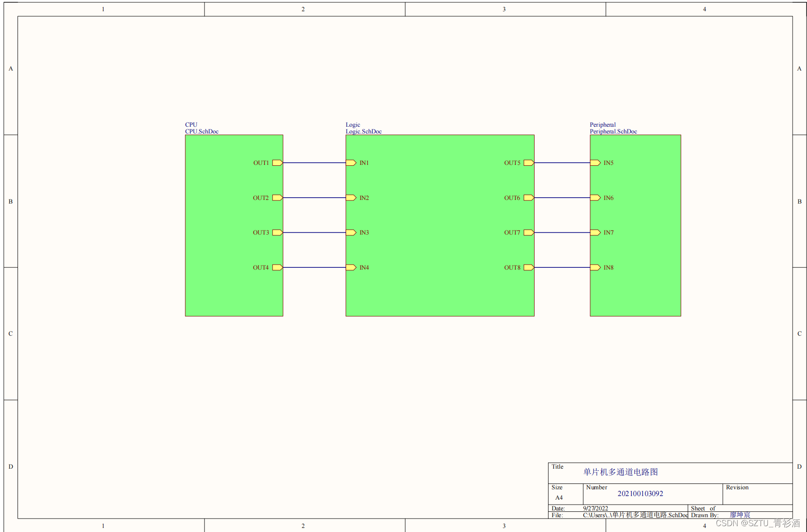Click the OUT1 sheet entry port arrow
The height and width of the screenshot is (532, 807).
[x=277, y=163]
